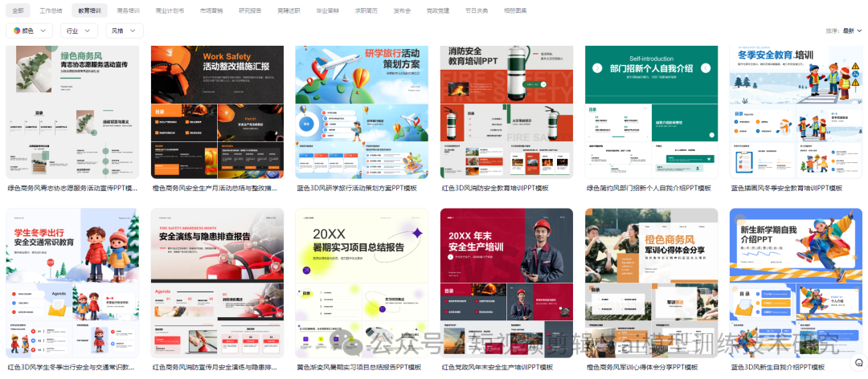The image size is (868, 379).
Task: Click title 绿色简约风部门招新个人自我介绍PPT模板
Action: pos(649,188)
